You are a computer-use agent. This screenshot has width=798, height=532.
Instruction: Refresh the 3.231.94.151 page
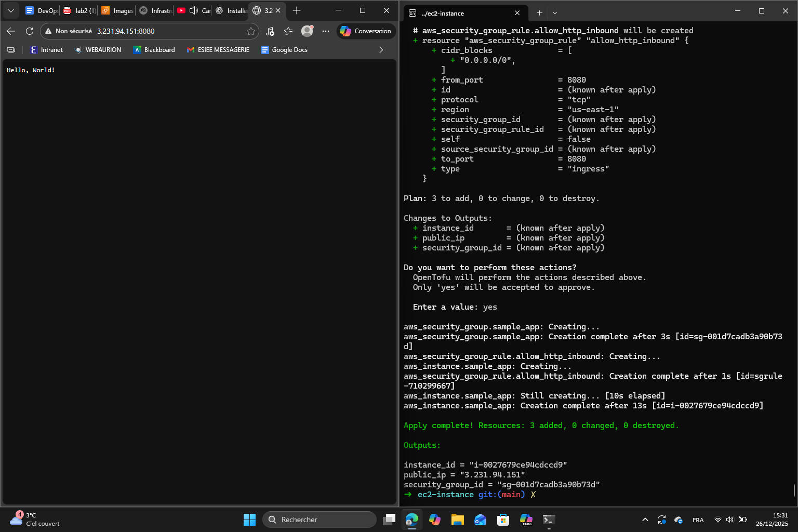pyautogui.click(x=30, y=31)
